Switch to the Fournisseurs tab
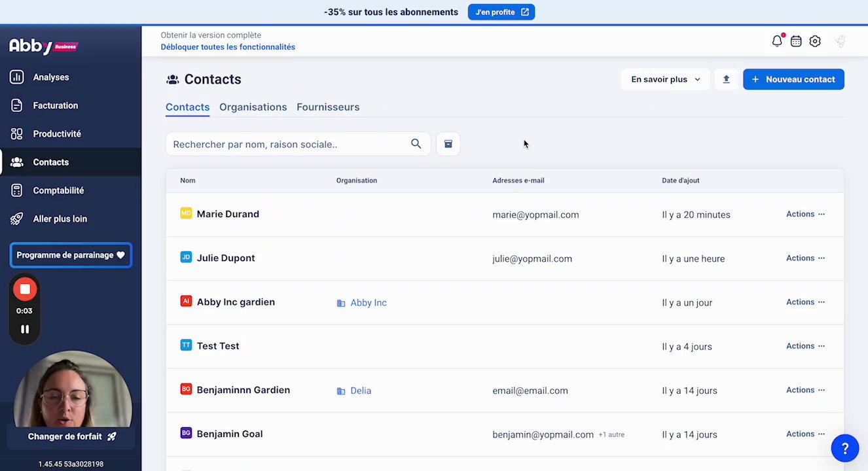This screenshot has height=471, width=868. point(328,107)
